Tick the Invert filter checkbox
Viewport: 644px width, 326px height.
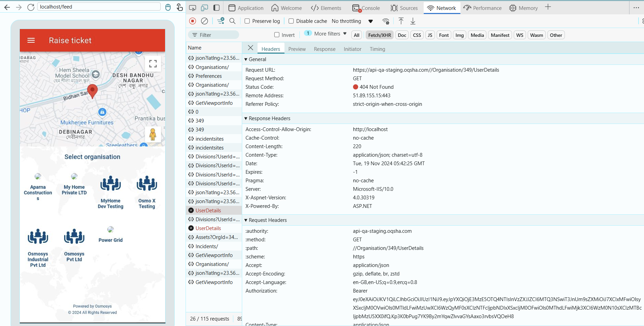[x=277, y=35]
